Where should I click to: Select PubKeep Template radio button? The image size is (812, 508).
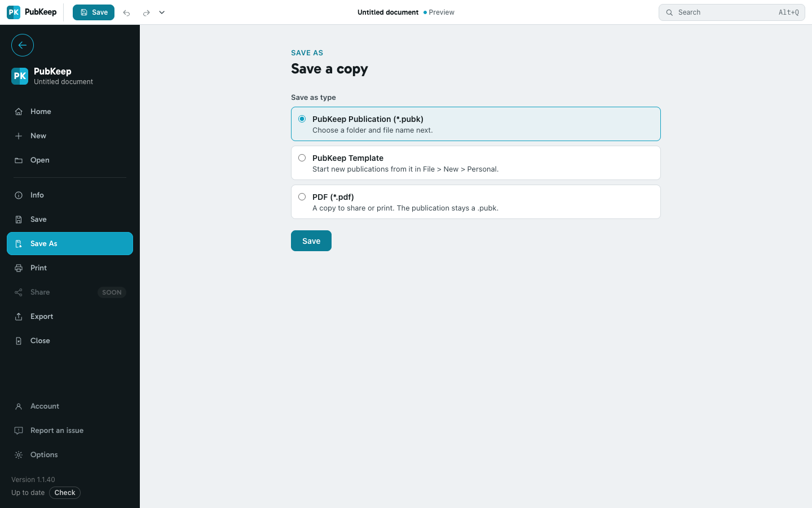point(302,158)
